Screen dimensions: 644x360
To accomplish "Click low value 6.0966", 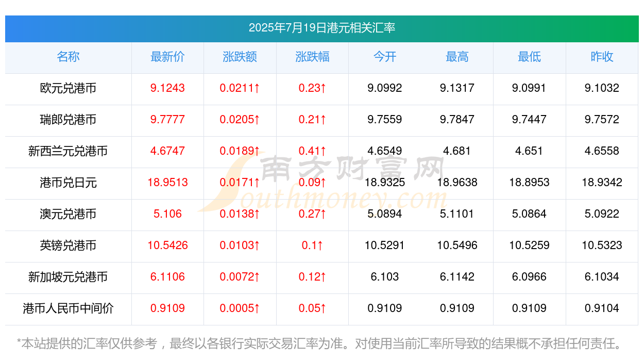I will tap(530, 277).
